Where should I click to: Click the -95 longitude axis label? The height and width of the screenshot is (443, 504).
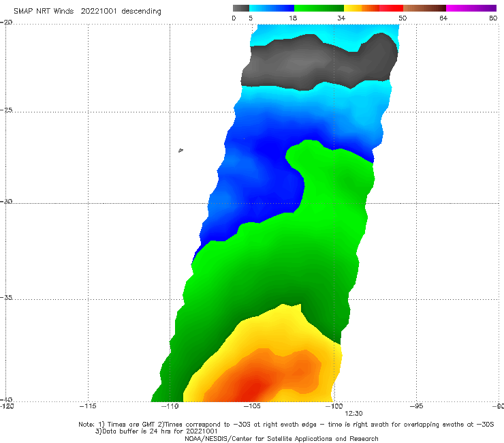[417, 406]
